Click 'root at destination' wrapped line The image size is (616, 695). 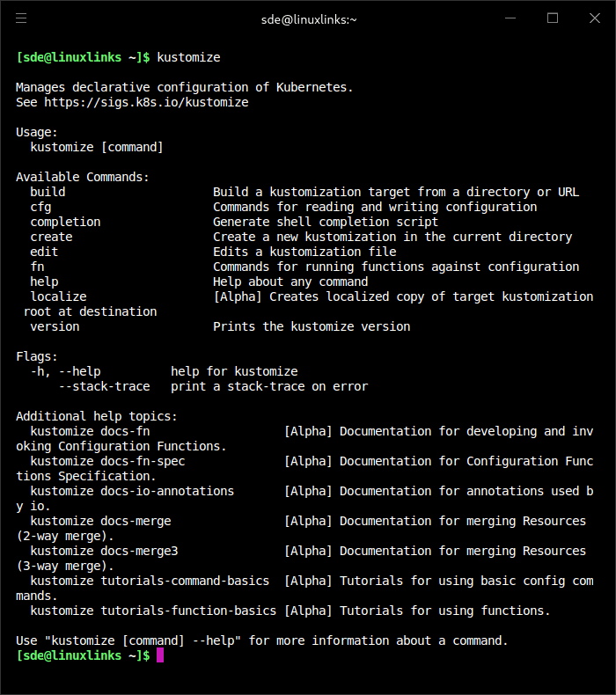click(x=90, y=311)
